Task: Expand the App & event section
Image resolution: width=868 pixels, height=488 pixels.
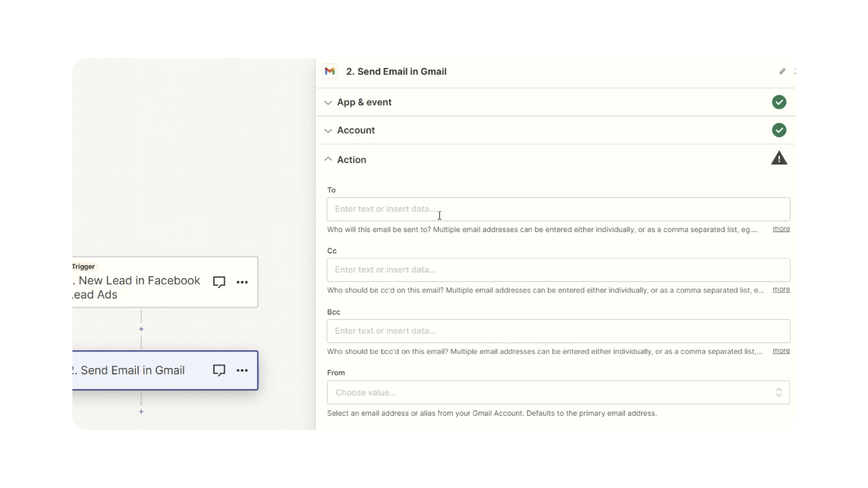Action: [364, 102]
